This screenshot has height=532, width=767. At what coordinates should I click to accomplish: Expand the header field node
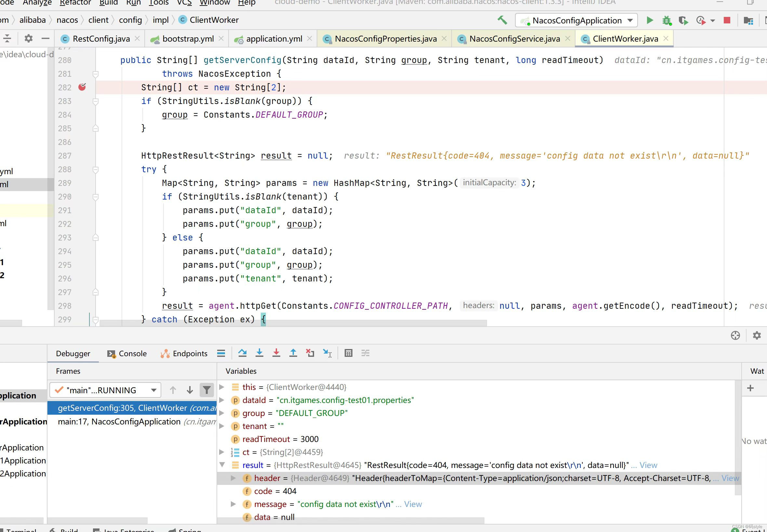coord(233,478)
